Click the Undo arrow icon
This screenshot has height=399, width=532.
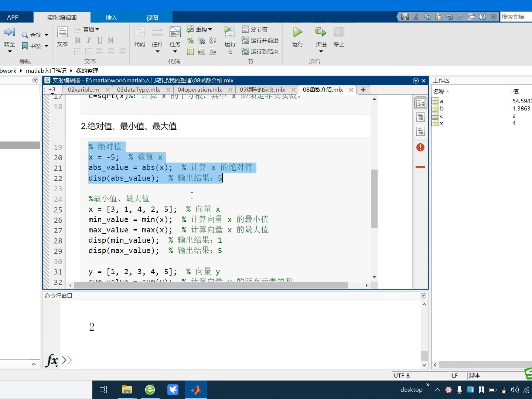(449, 17)
